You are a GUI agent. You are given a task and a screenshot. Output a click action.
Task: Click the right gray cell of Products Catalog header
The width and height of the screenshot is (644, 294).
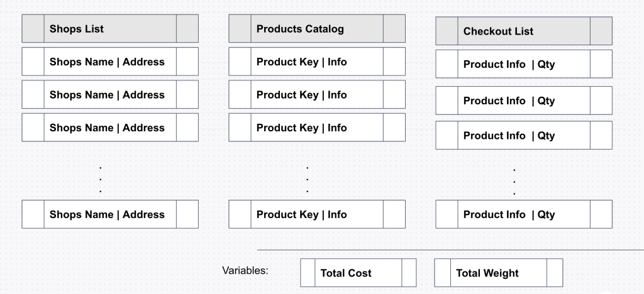click(x=394, y=29)
